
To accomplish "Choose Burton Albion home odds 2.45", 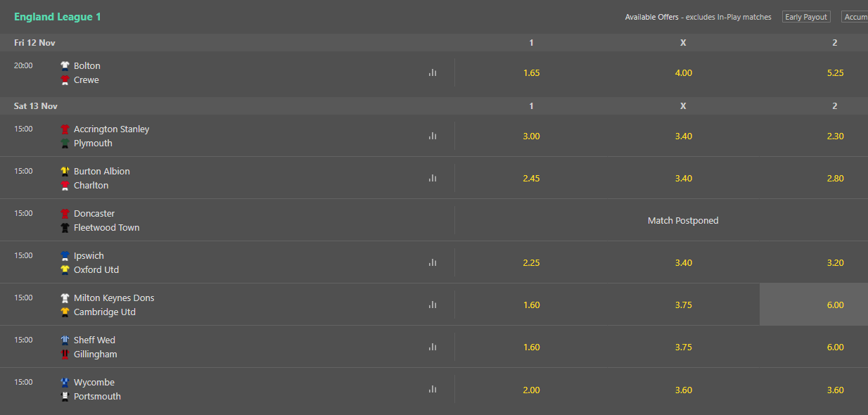I will (531, 178).
